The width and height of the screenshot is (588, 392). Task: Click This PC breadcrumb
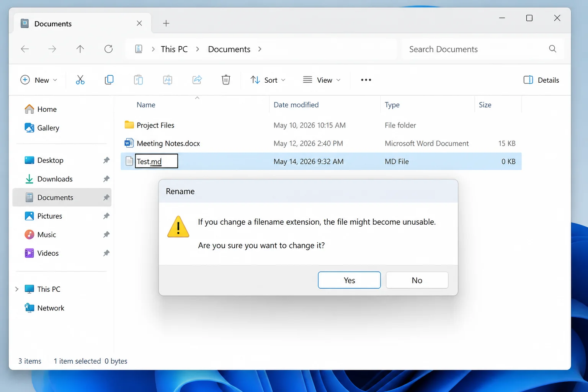point(174,49)
